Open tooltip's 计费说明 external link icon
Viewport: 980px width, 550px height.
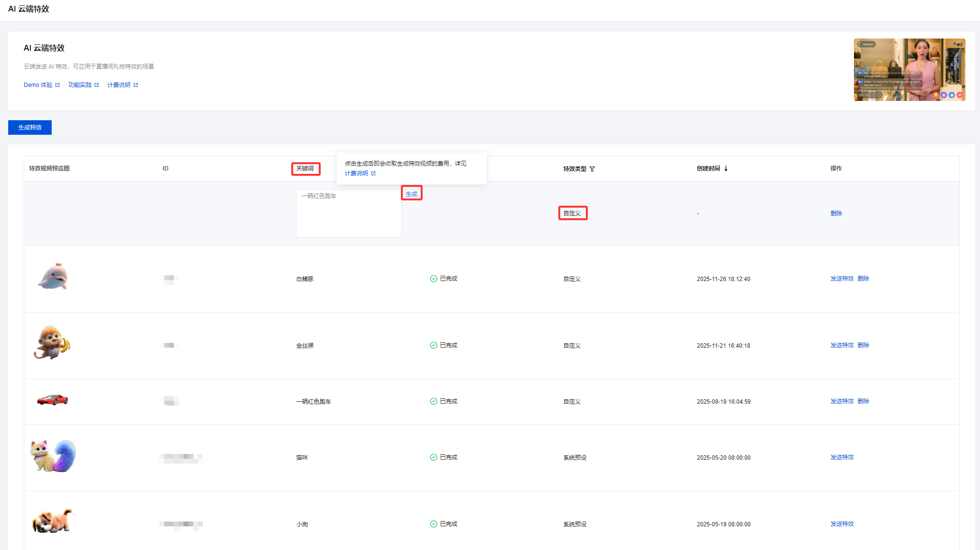click(x=373, y=173)
